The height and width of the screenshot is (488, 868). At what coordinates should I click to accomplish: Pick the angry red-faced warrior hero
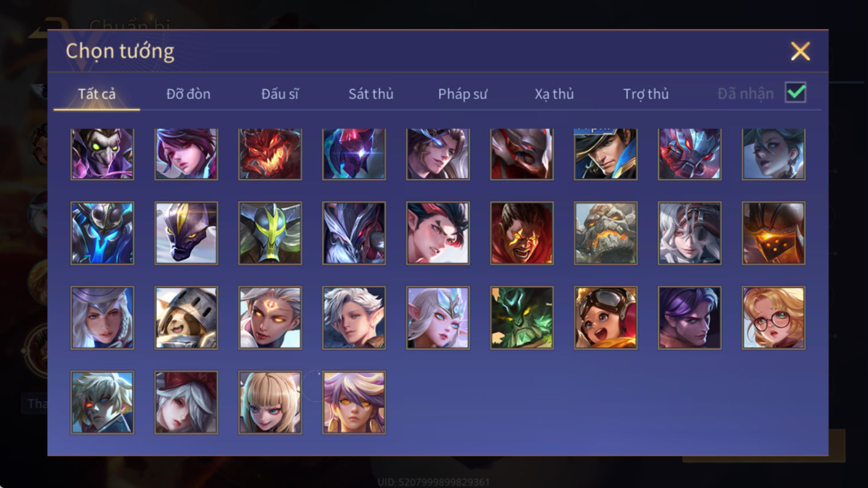click(x=522, y=233)
